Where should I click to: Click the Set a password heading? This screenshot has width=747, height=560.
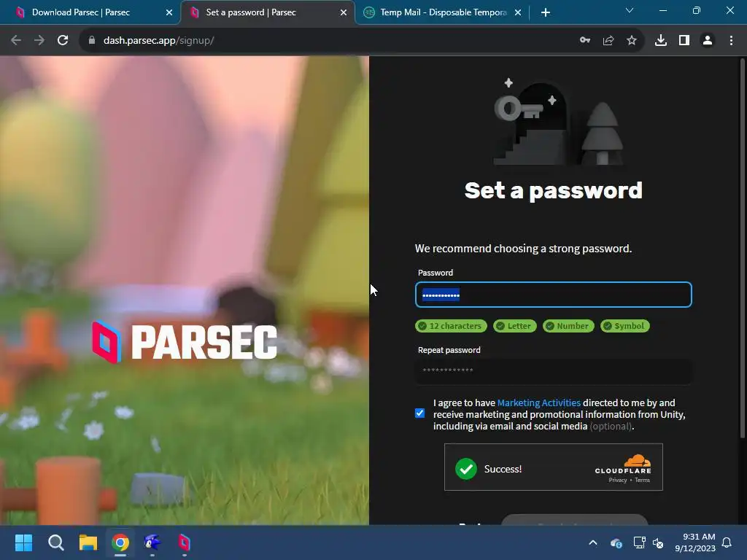554,191
